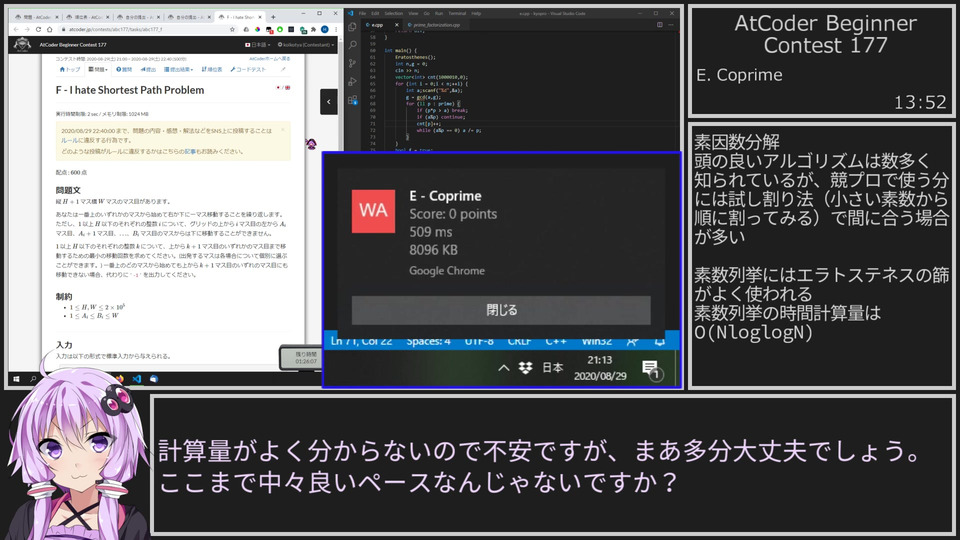Viewport: 960px width, 540px height.
Task: Click the WA result thumbnail in the notification
Action: pos(373,211)
